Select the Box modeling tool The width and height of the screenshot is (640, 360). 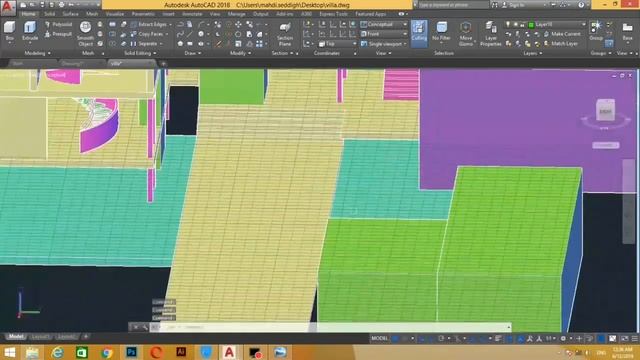click(x=9, y=31)
